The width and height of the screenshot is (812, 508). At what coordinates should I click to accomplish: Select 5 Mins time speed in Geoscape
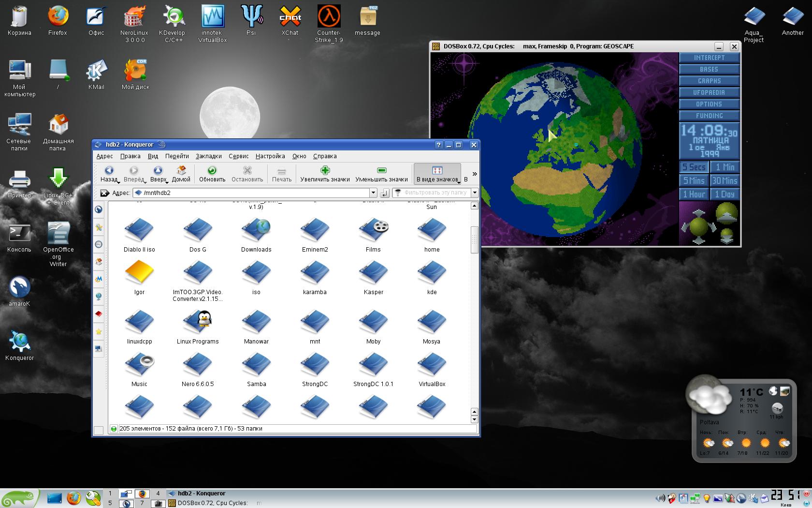pos(694,180)
